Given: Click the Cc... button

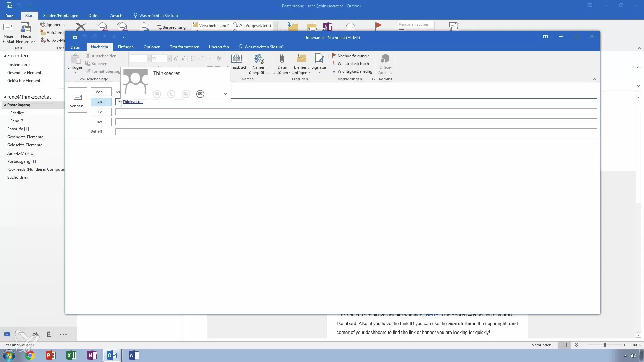Looking at the screenshot, I should [101, 112].
